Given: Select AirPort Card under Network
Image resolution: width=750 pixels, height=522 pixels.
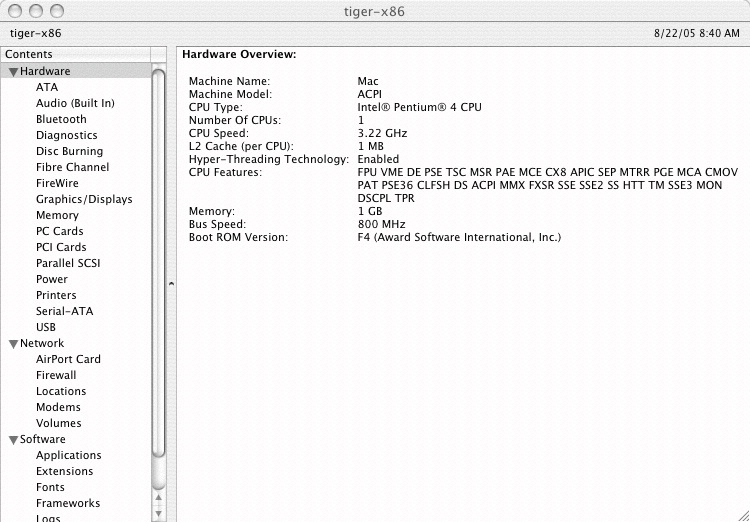Looking at the screenshot, I should pyautogui.click(x=68, y=359).
